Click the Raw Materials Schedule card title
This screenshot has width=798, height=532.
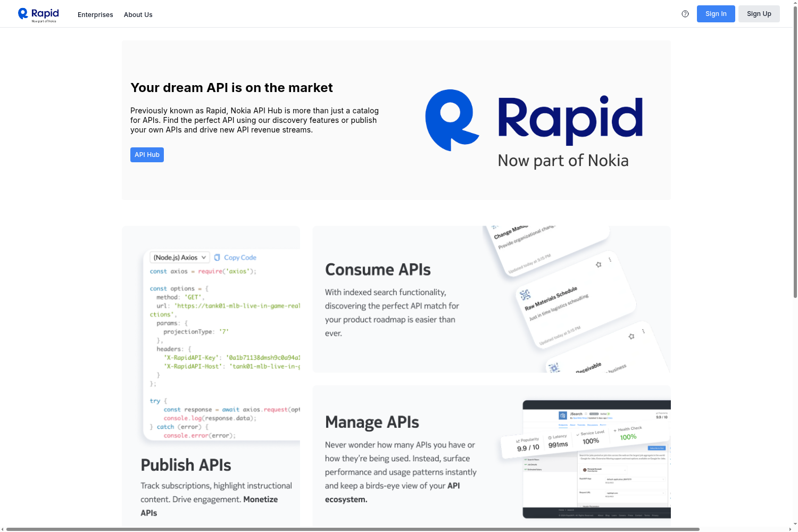click(x=551, y=299)
